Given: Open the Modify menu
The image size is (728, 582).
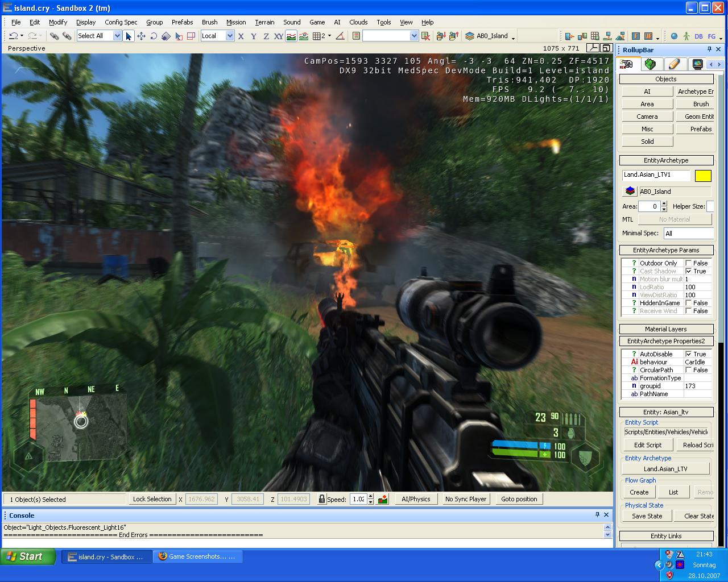Looking at the screenshot, I should coord(58,22).
